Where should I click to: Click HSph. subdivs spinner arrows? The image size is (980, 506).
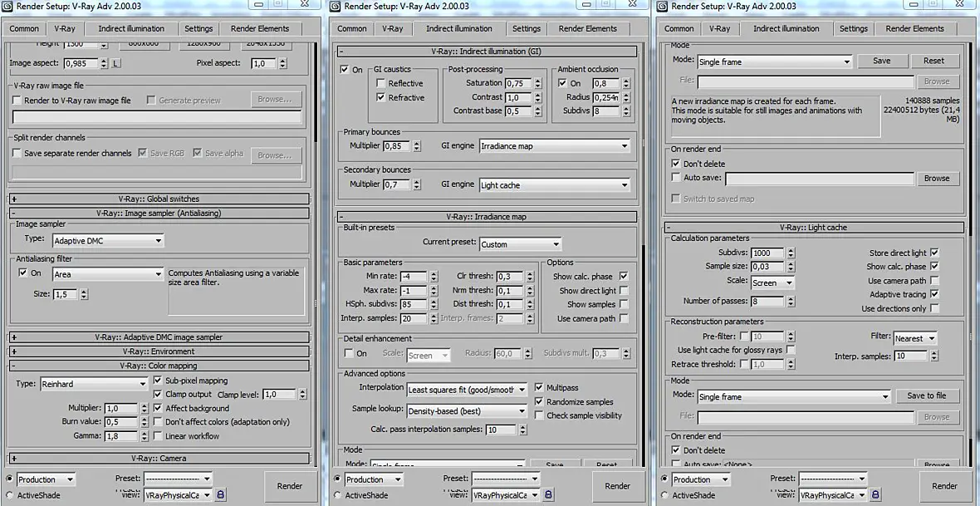click(x=434, y=305)
